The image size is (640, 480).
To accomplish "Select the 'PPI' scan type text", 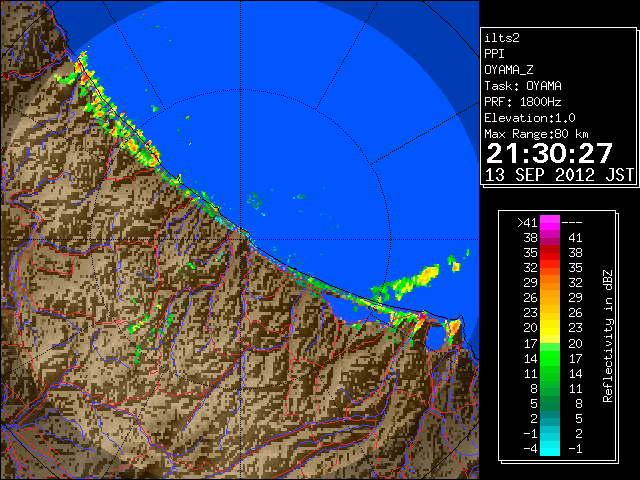I will [x=494, y=54].
